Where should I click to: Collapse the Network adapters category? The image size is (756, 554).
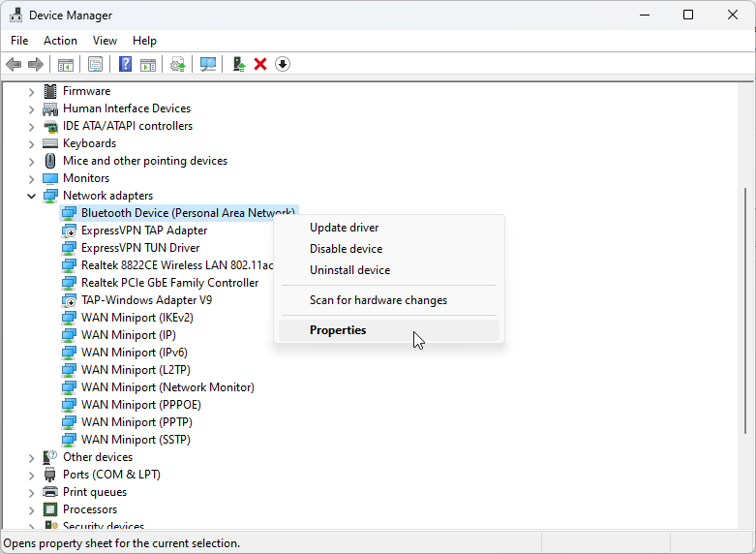31,196
